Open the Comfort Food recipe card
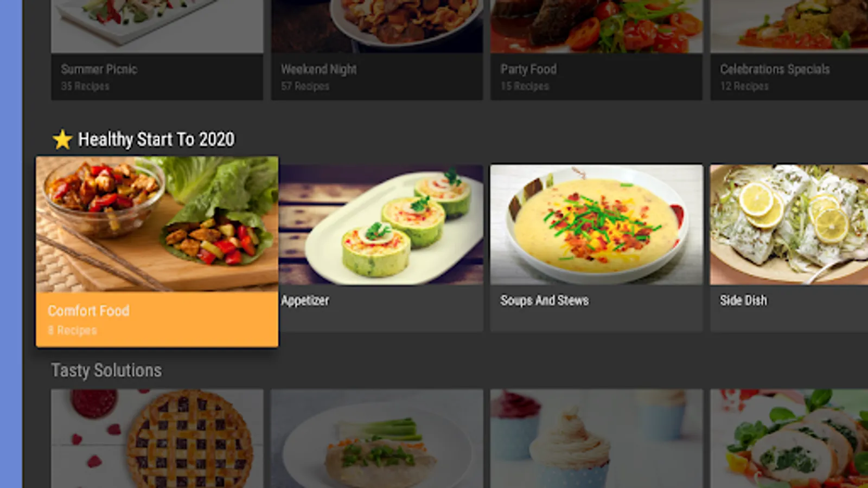868x488 pixels. click(157, 252)
